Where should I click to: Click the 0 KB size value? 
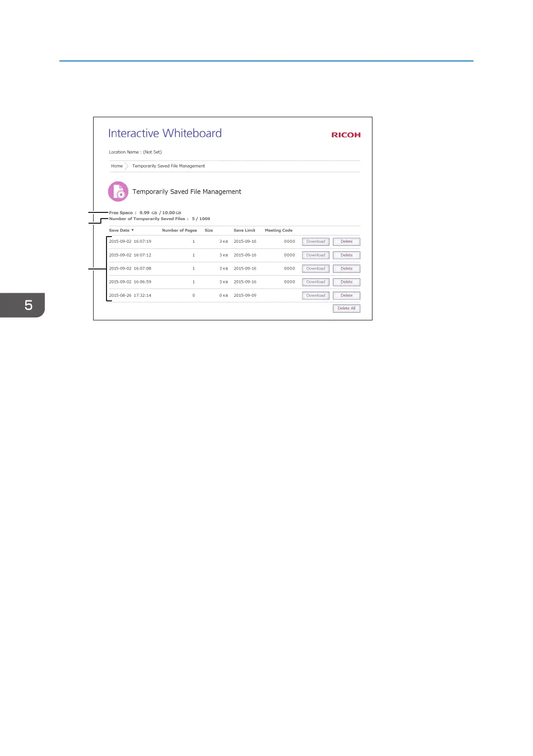coord(224,295)
